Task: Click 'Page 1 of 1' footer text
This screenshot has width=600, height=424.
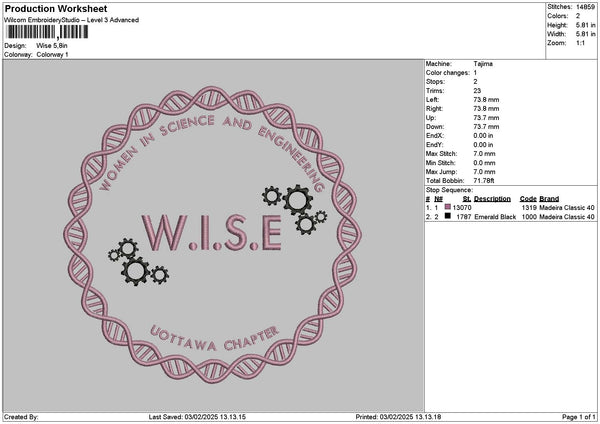Action: pos(579,417)
